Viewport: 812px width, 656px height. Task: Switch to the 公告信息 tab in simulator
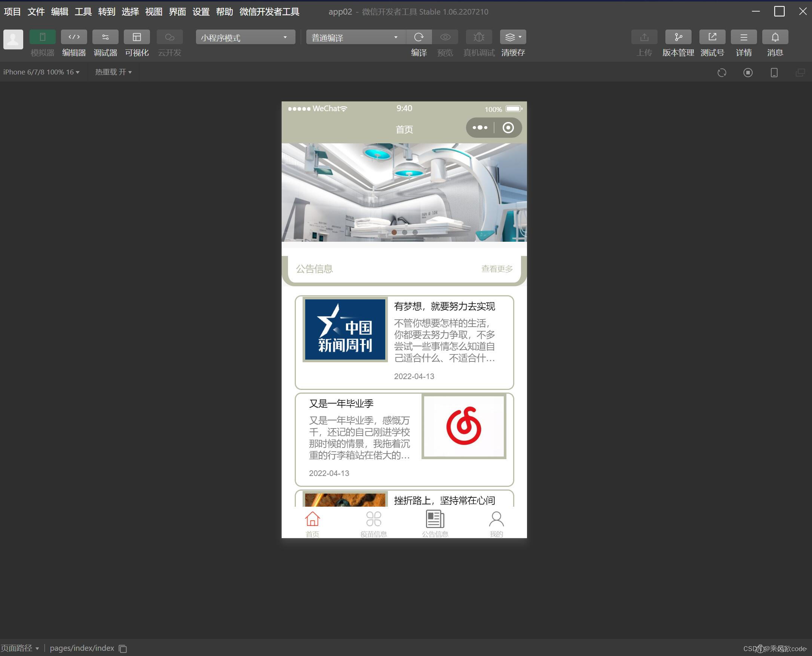coord(435,524)
